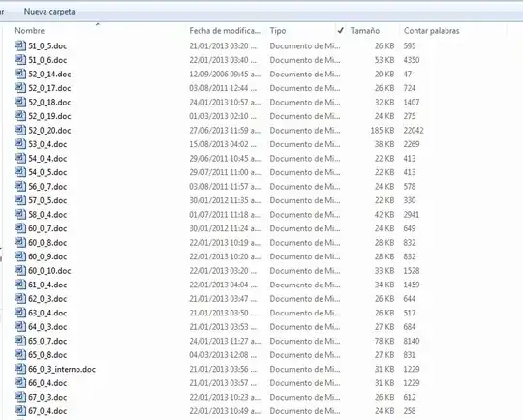Click the word count 22042
This screenshot has height=420, width=523.
click(x=414, y=130)
